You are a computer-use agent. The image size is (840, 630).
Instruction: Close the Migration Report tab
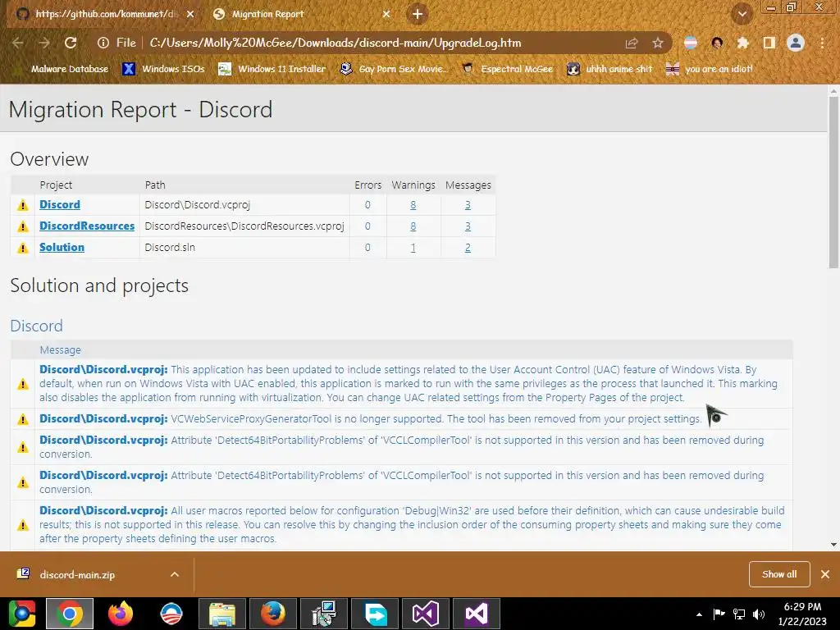coord(386,15)
